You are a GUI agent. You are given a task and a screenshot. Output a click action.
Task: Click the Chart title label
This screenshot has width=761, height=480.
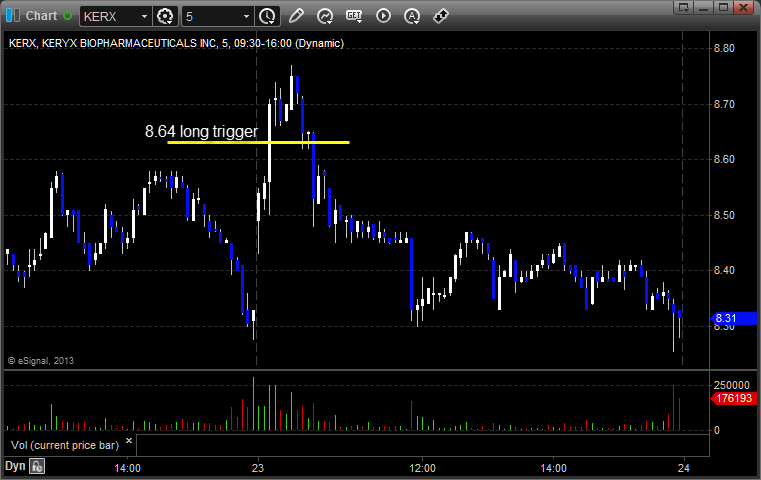[x=41, y=16]
